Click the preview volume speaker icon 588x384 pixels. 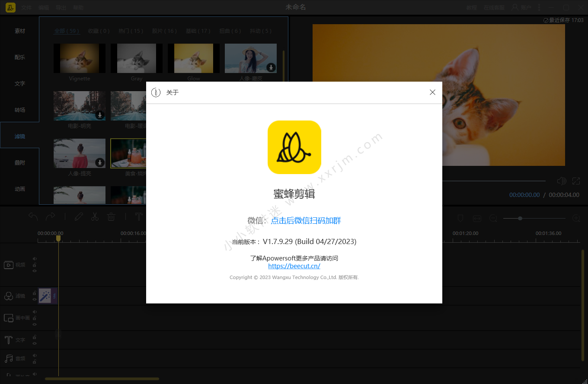[561, 181]
